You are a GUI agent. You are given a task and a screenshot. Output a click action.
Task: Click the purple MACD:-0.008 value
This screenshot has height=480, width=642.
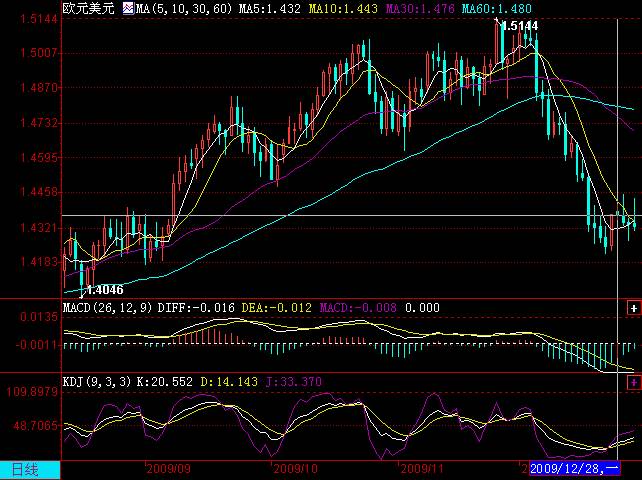(x=358, y=308)
